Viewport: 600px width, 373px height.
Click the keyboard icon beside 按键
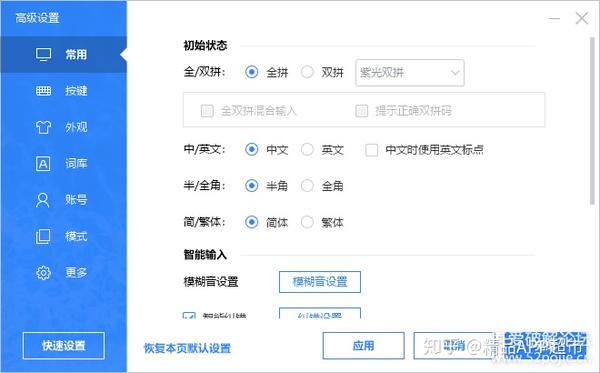(43, 91)
